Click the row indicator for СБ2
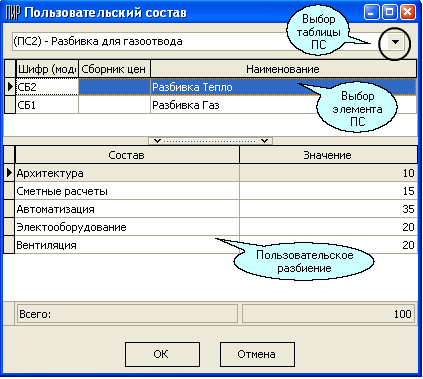 pyautogui.click(x=10, y=87)
